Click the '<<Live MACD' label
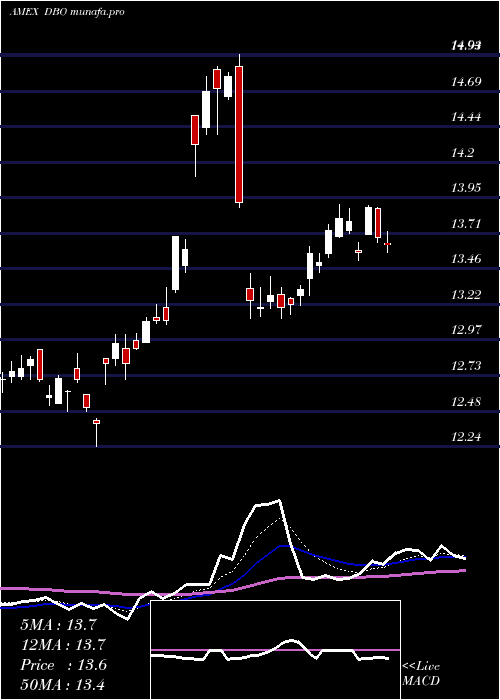500x700 pixels. (421, 673)
